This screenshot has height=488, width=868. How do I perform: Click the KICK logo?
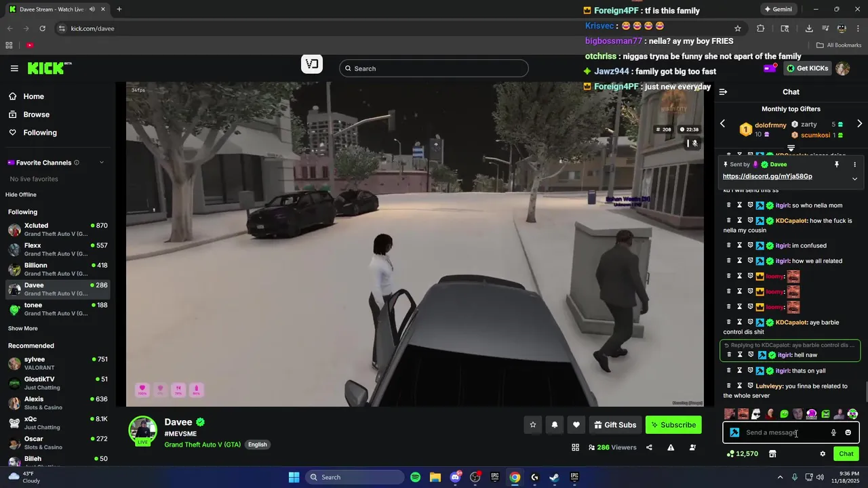49,68
